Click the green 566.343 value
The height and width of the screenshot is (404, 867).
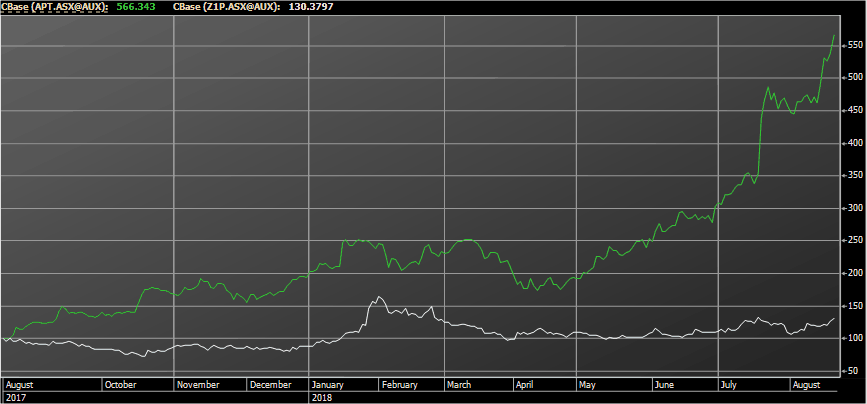click(135, 7)
